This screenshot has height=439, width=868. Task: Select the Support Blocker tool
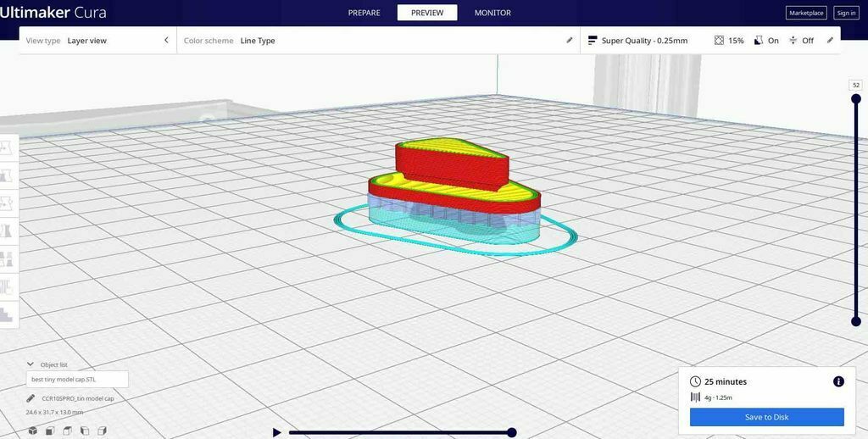coord(7,286)
